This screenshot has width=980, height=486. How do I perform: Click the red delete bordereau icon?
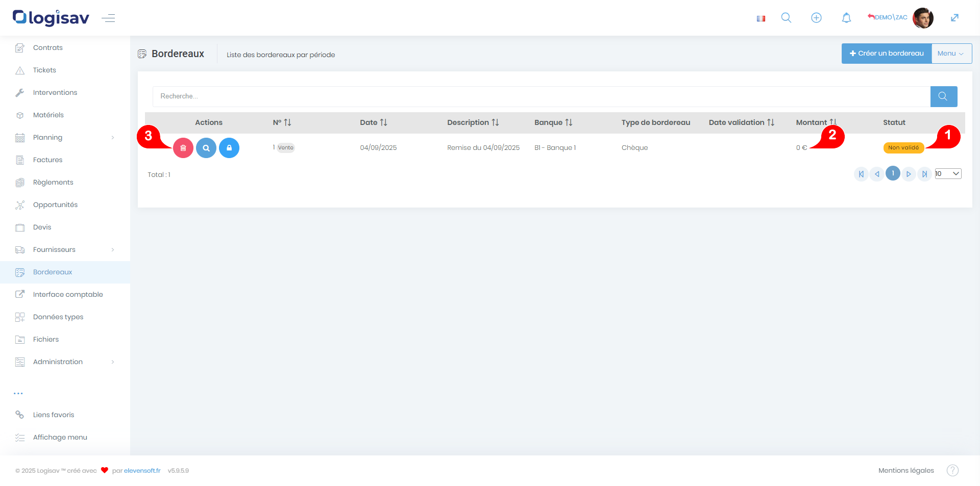[183, 148]
